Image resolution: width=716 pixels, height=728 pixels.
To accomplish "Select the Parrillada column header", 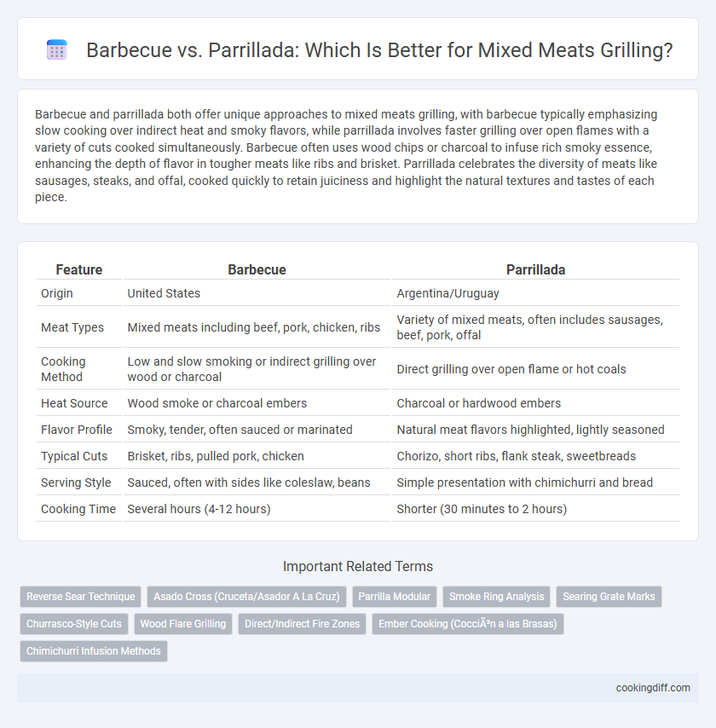I will [x=535, y=269].
